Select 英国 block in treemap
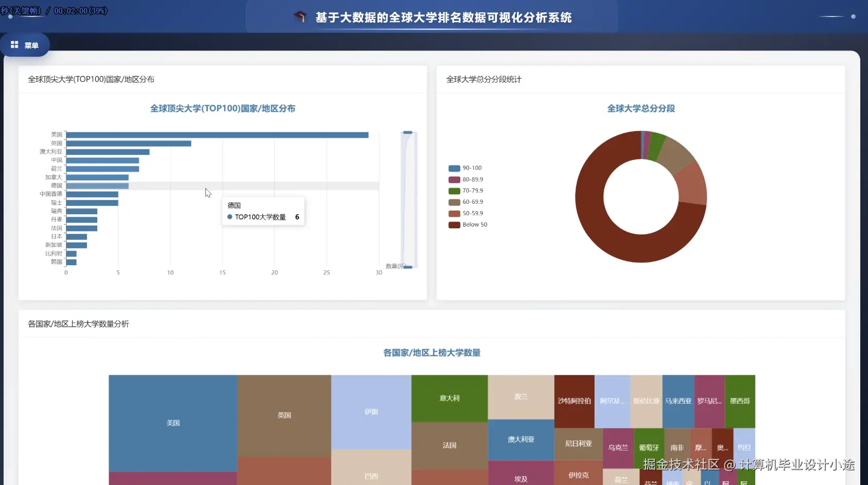Screen dimensions: 868x485 click(284, 415)
